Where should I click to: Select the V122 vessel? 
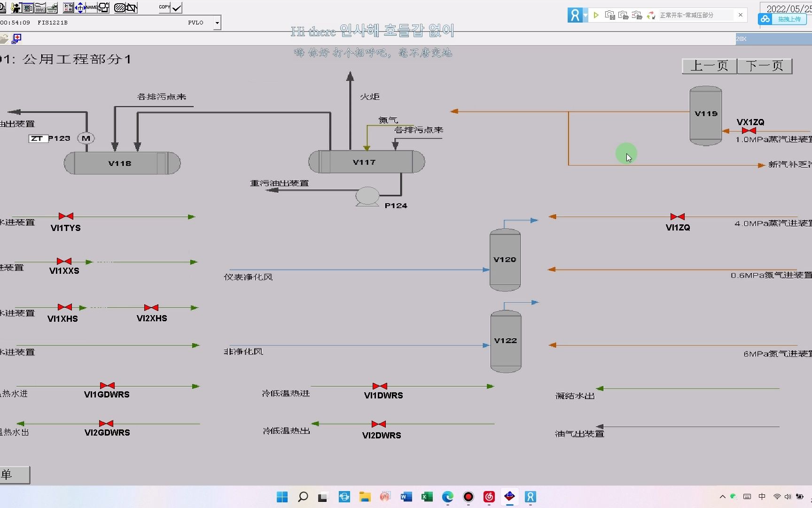click(x=506, y=341)
